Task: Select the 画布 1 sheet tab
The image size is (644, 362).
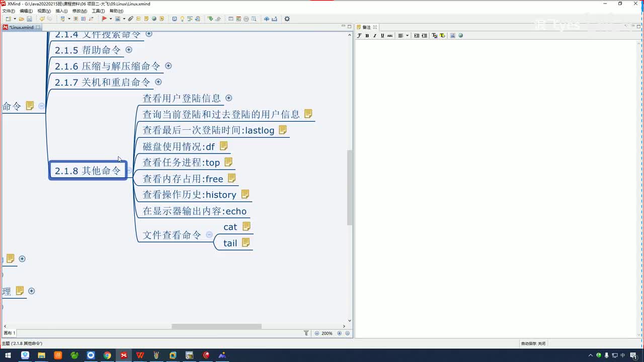Action: (10, 333)
